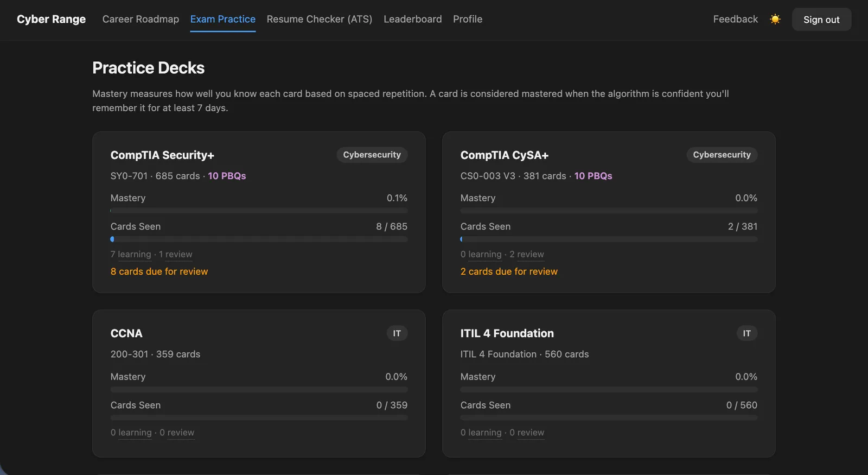Click '0 review' on ITIL 4 card
868x475 pixels.
click(527, 433)
